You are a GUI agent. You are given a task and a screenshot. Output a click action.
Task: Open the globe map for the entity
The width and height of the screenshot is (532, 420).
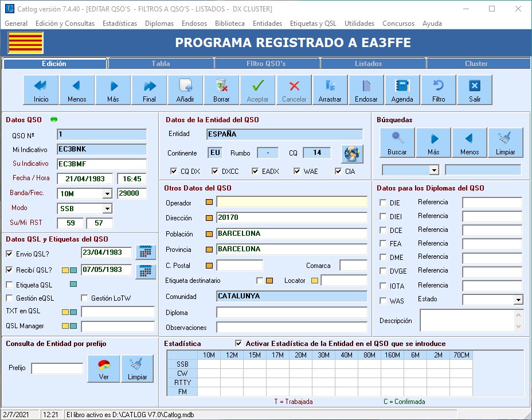(352, 153)
